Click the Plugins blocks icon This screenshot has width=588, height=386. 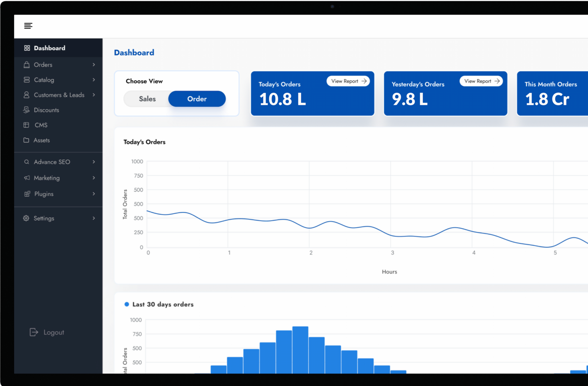point(27,194)
